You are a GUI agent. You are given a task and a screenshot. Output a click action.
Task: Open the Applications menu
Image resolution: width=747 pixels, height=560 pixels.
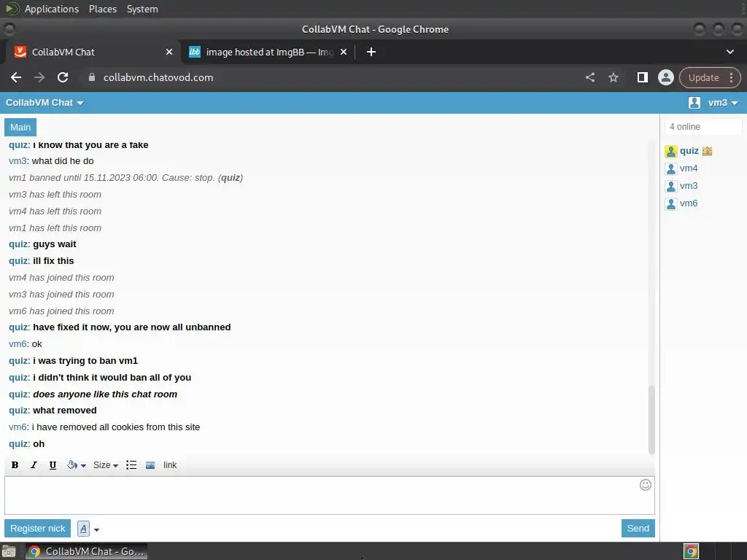[x=52, y=9]
